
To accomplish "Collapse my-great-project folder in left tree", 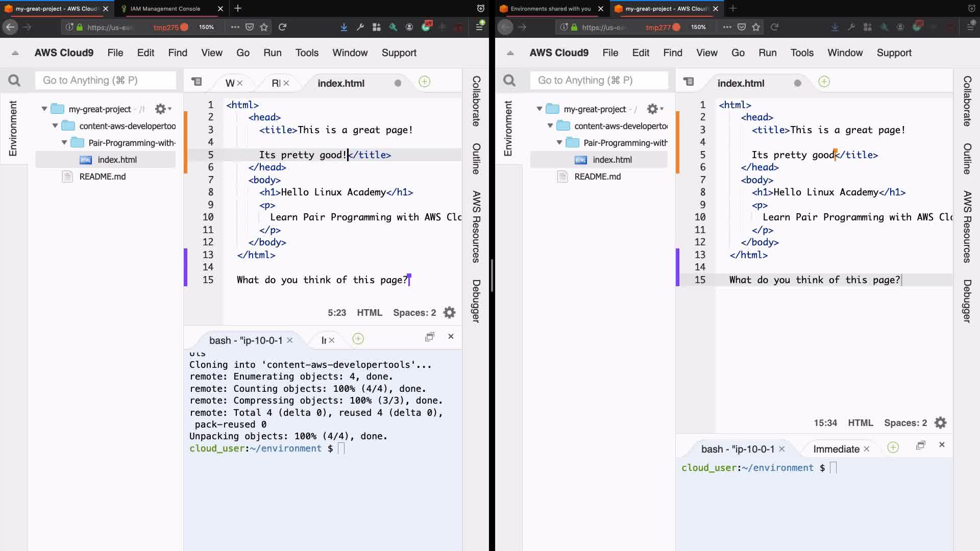I will coord(44,109).
